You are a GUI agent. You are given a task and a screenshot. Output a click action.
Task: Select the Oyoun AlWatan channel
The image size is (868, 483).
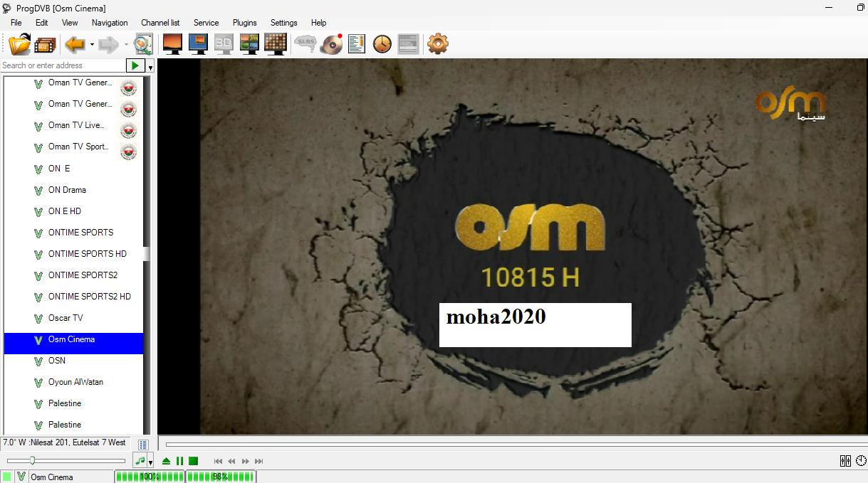(75, 382)
